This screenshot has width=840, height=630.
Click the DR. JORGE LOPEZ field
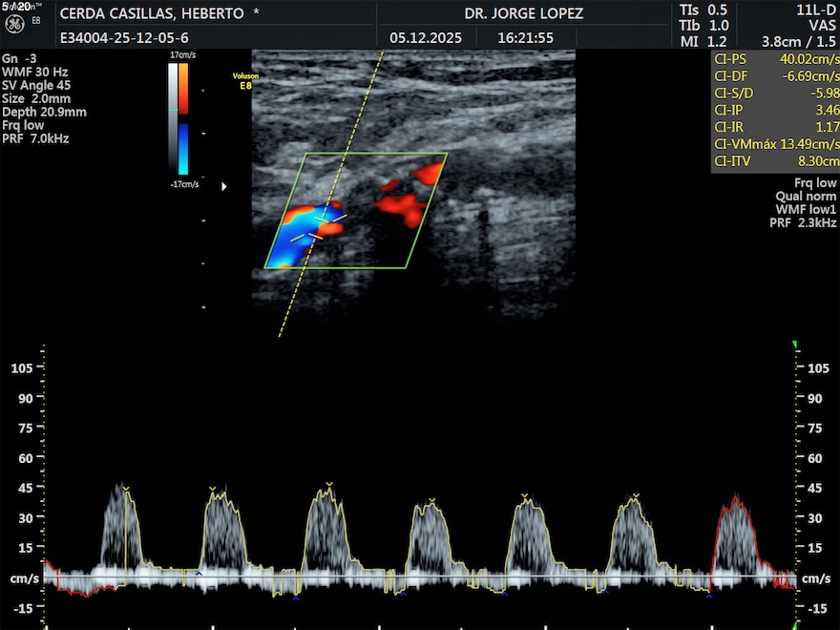click(x=522, y=14)
